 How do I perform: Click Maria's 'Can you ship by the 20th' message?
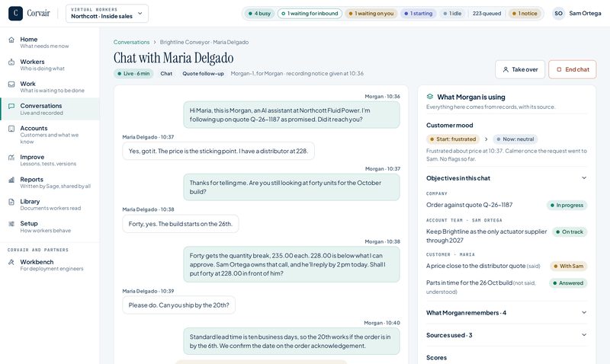178,305
